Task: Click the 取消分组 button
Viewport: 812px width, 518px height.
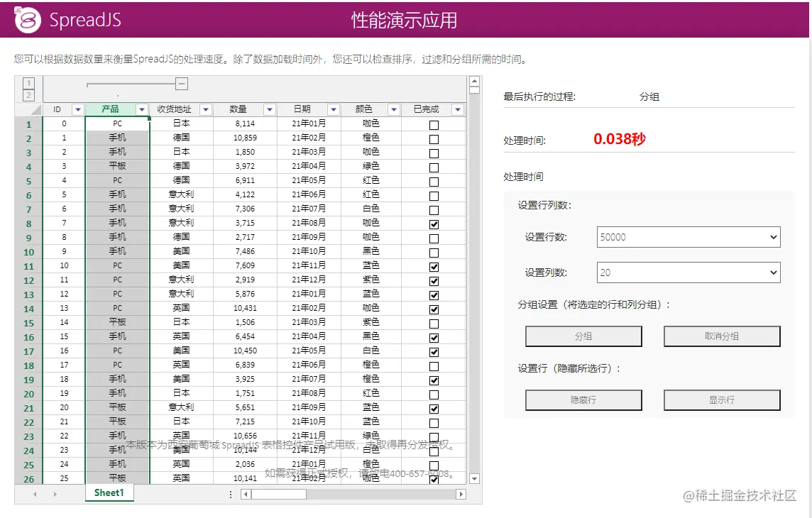Action: tap(722, 336)
